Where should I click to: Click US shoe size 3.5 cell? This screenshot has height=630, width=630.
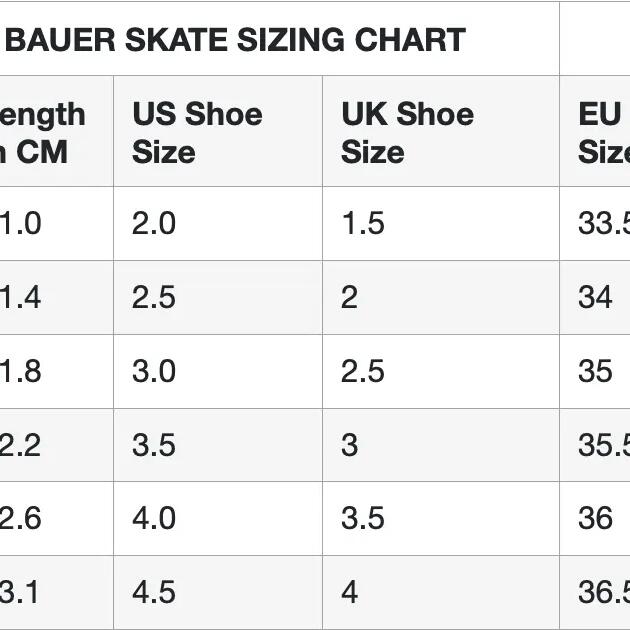(x=218, y=445)
